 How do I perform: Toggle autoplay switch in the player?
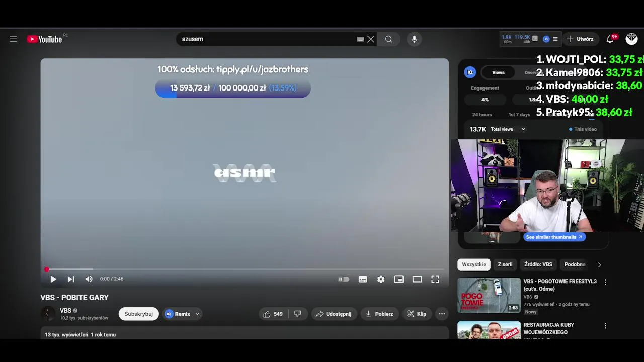tap(344, 279)
